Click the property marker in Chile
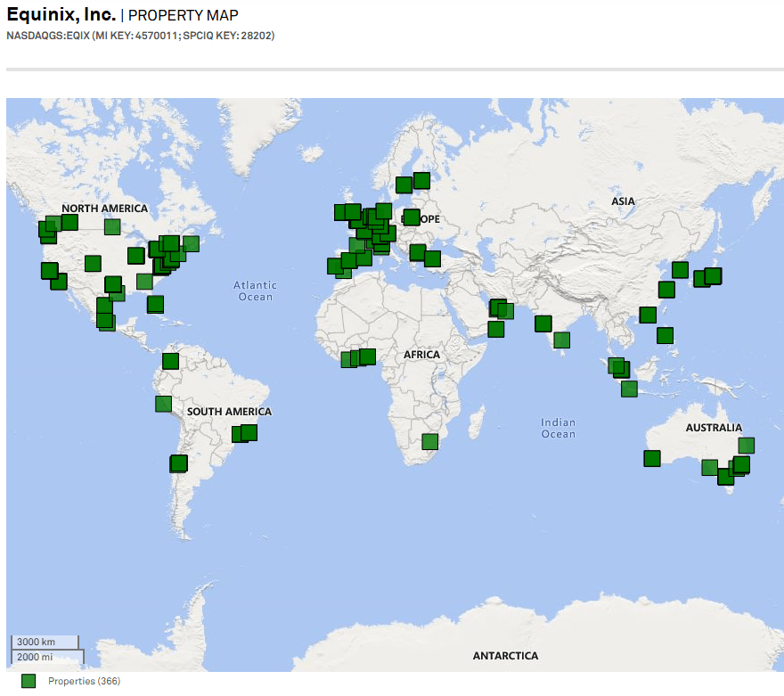784x696 pixels. click(x=179, y=463)
